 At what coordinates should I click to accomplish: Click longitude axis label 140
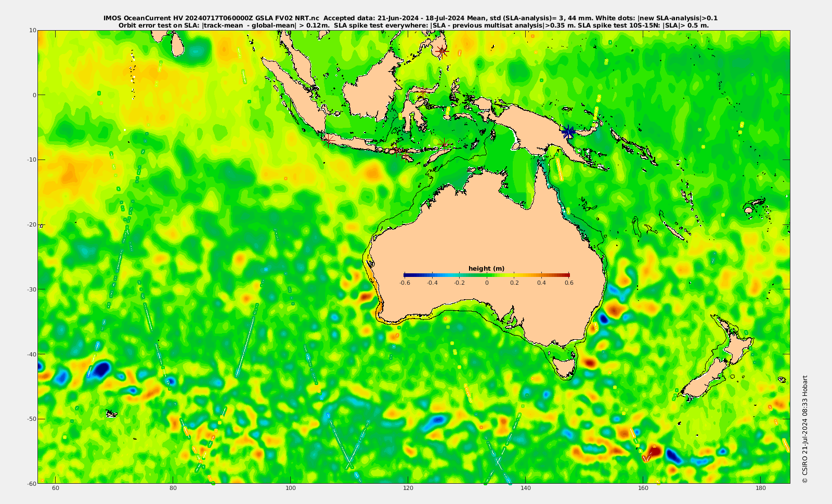(526, 488)
